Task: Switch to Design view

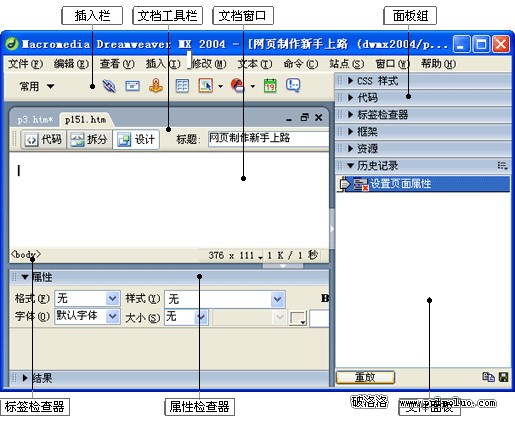Action: click(136, 139)
